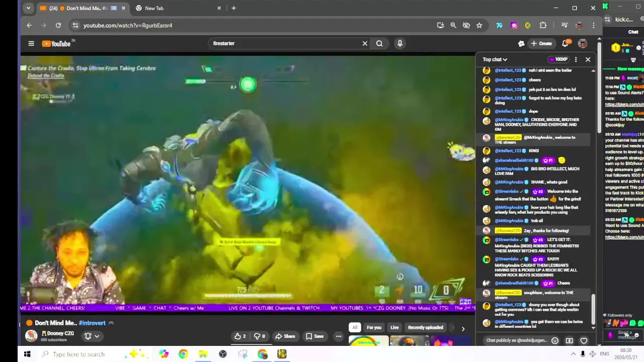Close the live chat panel

588,59
